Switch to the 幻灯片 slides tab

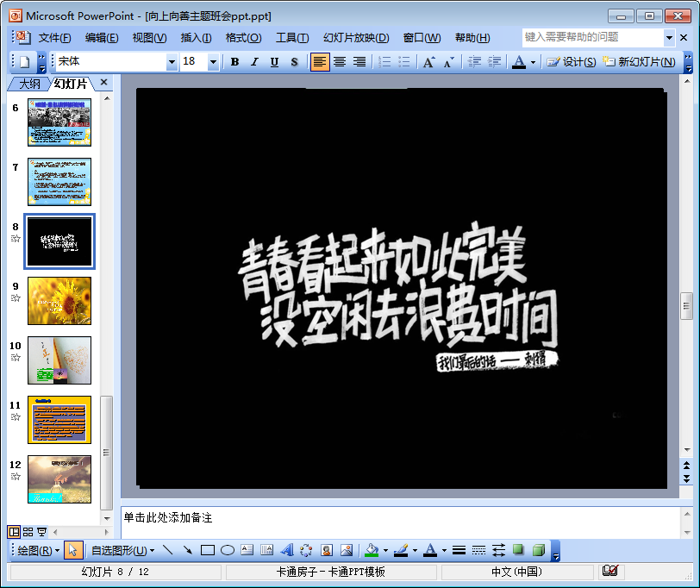point(71,84)
